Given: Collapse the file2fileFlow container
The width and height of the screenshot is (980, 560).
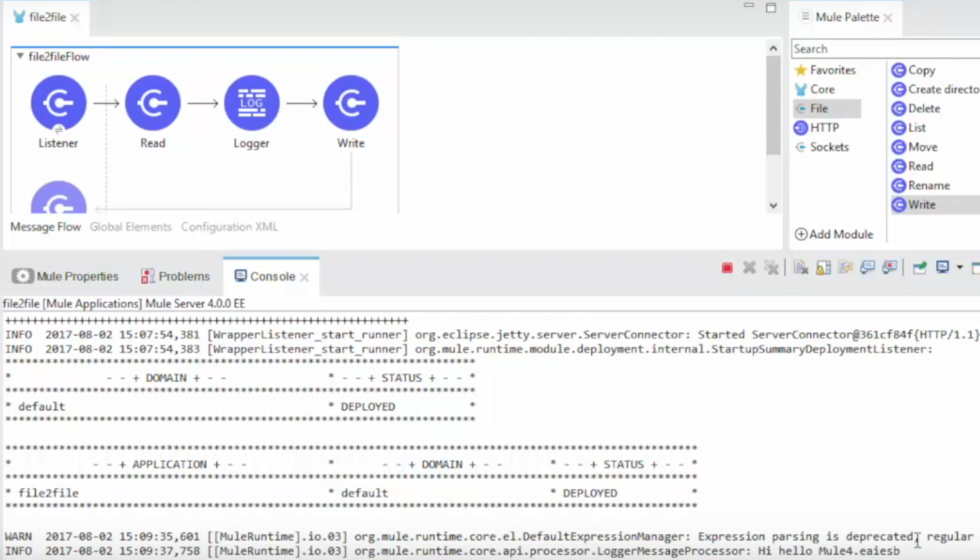Looking at the screenshot, I should click(20, 57).
